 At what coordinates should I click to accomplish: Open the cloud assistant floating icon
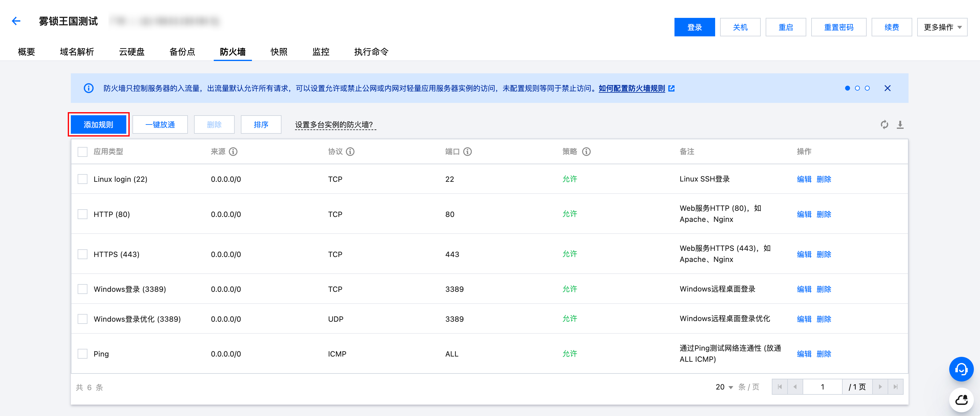pos(961,400)
